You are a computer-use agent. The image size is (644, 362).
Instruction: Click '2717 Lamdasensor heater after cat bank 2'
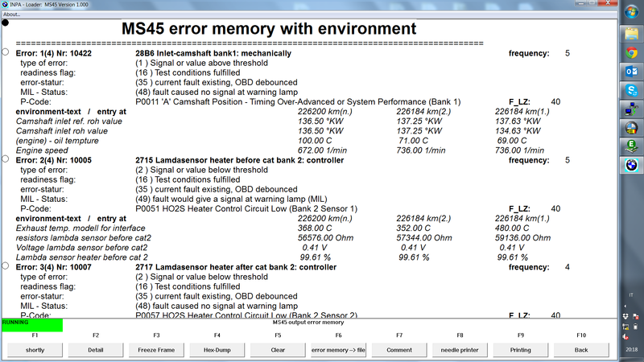click(x=236, y=267)
